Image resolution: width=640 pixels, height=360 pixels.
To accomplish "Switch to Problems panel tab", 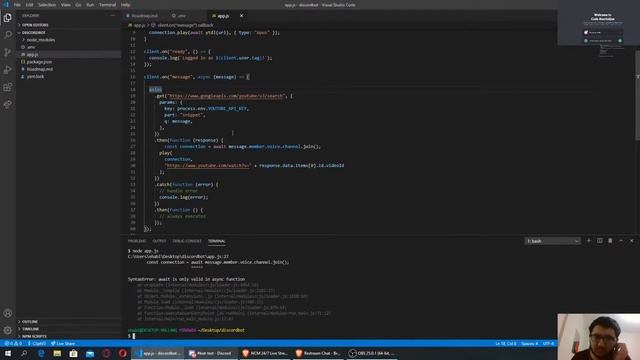I will pyautogui.click(x=137, y=241).
